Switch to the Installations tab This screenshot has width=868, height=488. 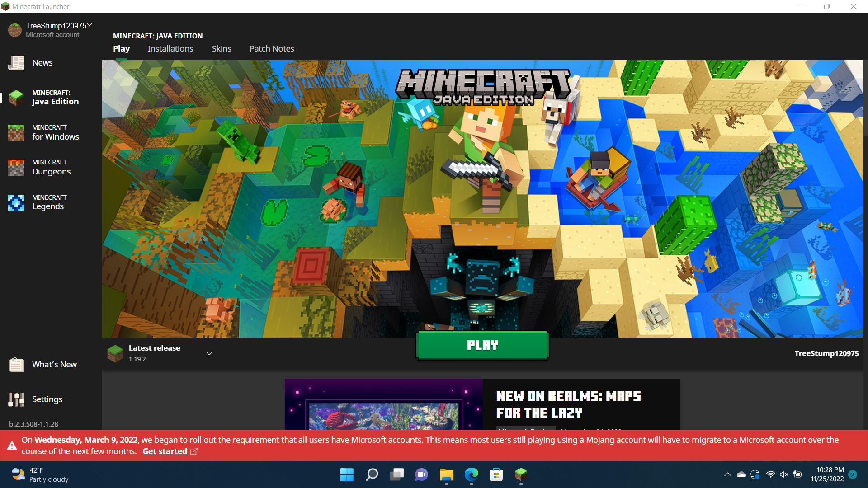click(x=170, y=48)
